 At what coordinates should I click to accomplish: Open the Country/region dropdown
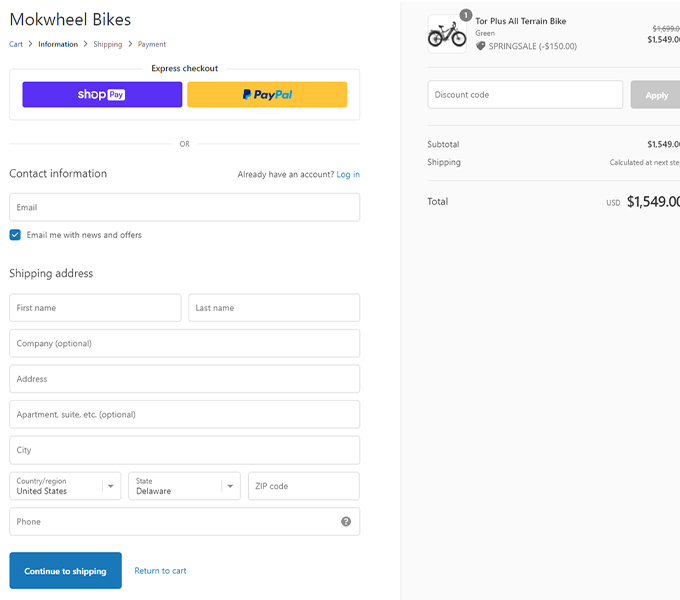coord(65,486)
